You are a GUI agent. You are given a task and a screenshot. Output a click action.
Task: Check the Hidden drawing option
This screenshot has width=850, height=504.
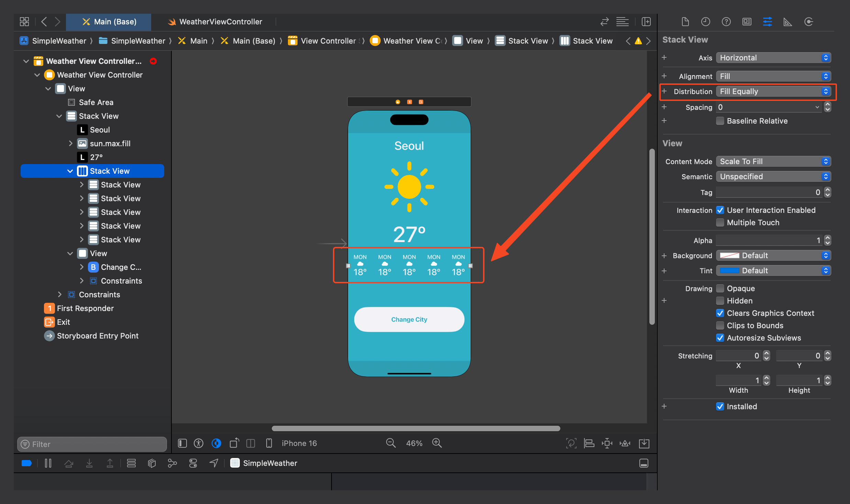(720, 301)
